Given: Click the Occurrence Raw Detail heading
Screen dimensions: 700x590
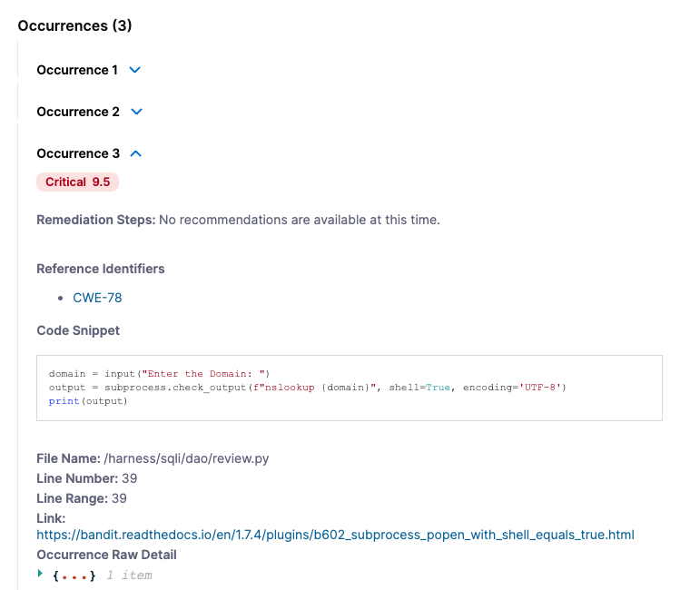Looking at the screenshot, I should (x=106, y=555).
